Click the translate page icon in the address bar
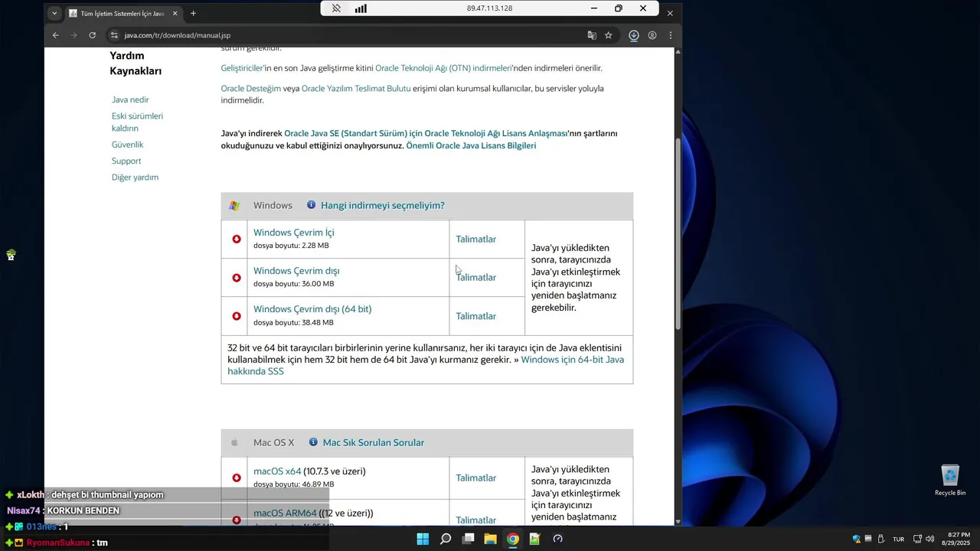 tap(592, 35)
